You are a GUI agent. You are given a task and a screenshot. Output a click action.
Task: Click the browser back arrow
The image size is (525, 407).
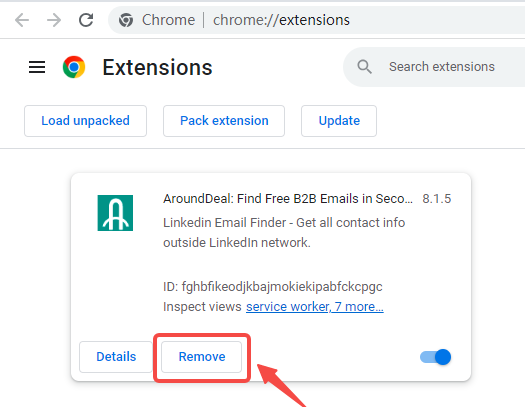click(22, 20)
